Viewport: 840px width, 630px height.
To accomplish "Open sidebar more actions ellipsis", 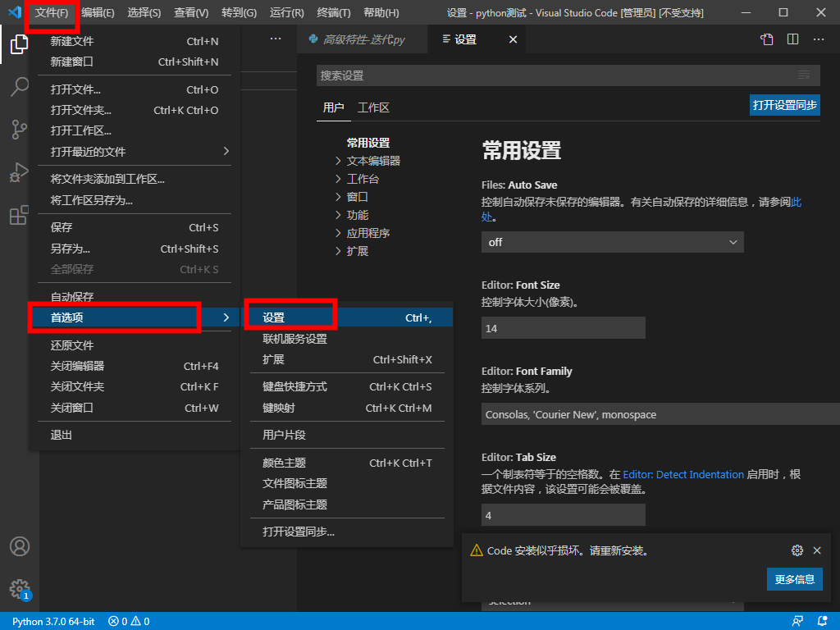I will pos(276,39).
